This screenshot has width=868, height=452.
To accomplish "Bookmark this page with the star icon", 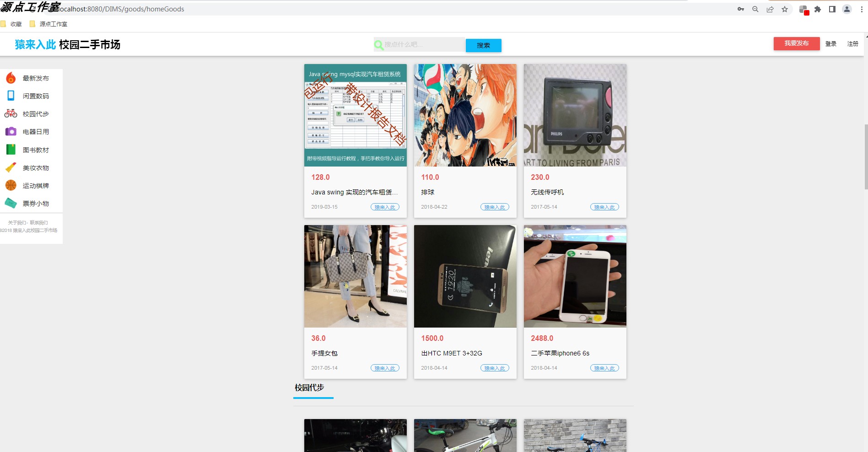I will 785,9.
